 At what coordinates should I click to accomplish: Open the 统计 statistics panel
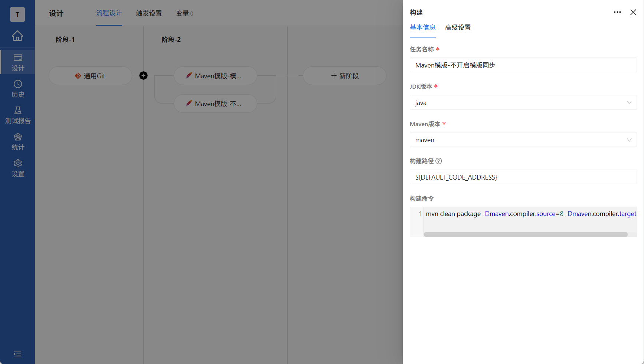pyautogui.click(x=17, y=141)
